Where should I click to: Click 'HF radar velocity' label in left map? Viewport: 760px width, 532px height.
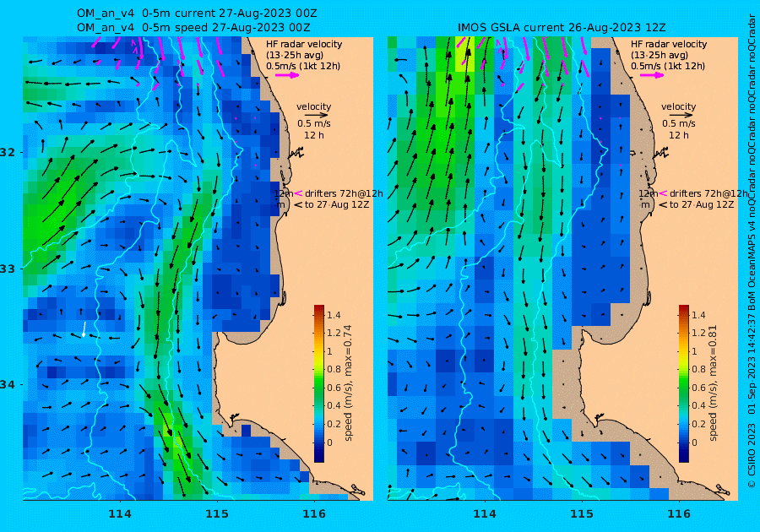(304, 44)
